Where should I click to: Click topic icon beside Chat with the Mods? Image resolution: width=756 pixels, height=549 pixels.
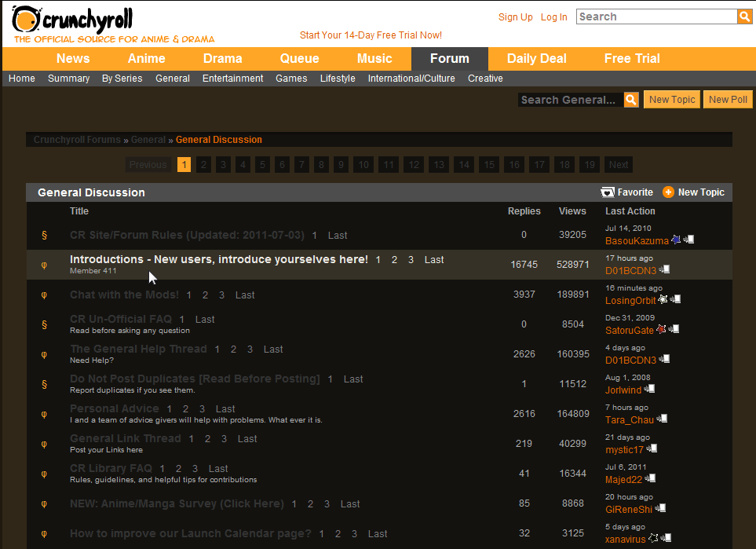point(45,295)
